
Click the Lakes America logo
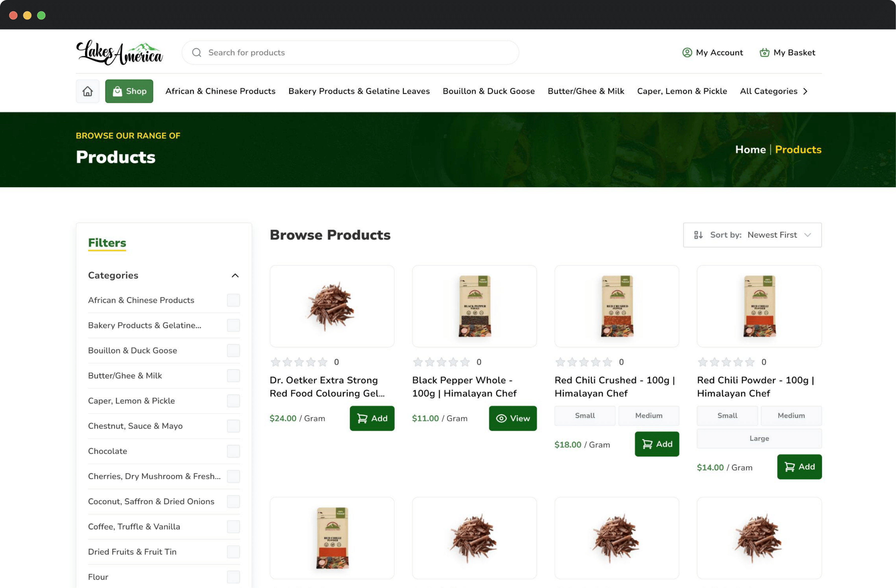119,53
